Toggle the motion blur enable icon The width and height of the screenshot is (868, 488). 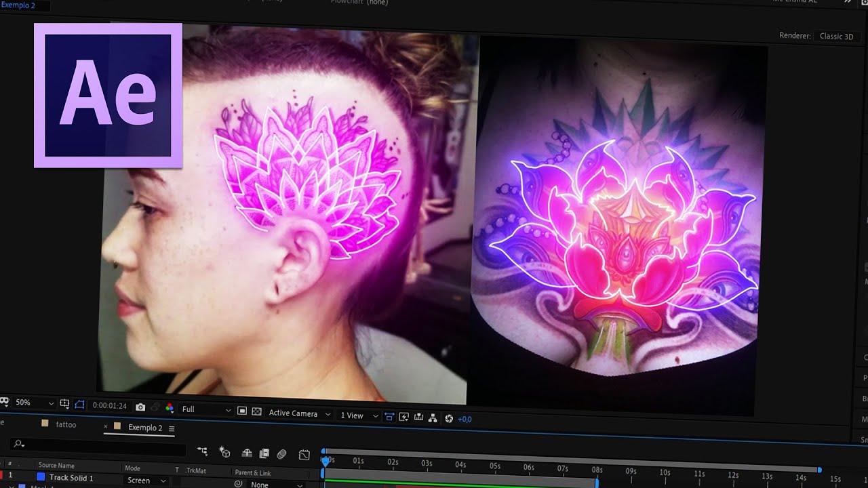click(x=282, y=454)
